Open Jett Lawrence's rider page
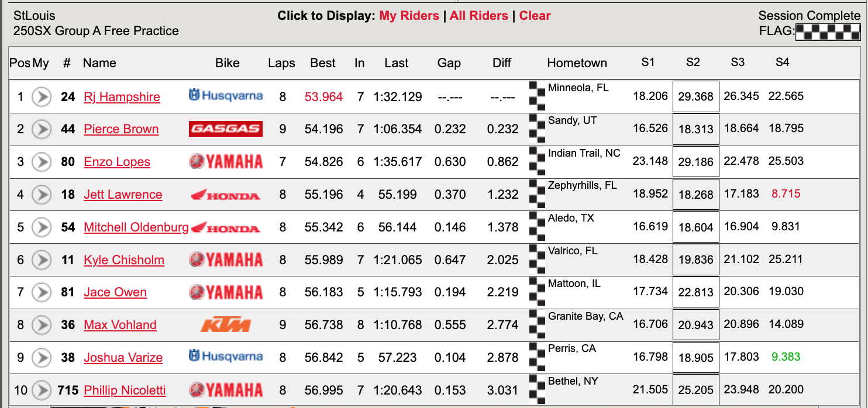 123,194
